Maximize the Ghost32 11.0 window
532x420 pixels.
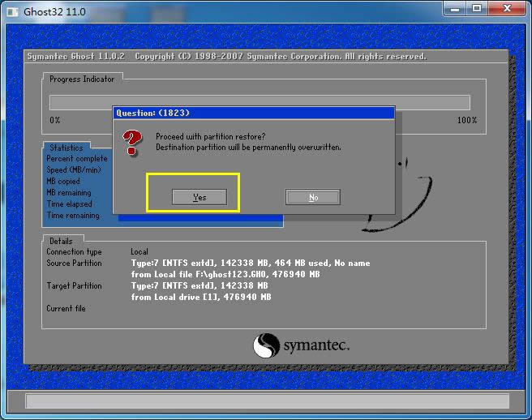(477, 9)
